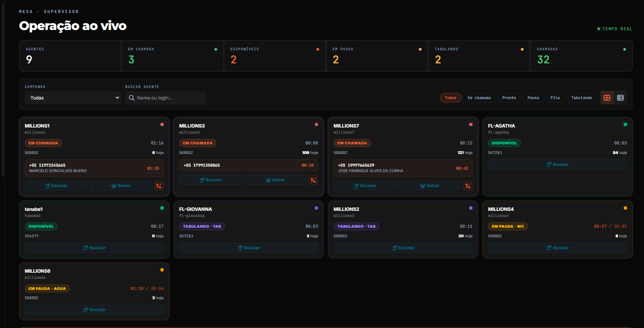Click Escutar on tanabe1 card

tap(94, 248)
